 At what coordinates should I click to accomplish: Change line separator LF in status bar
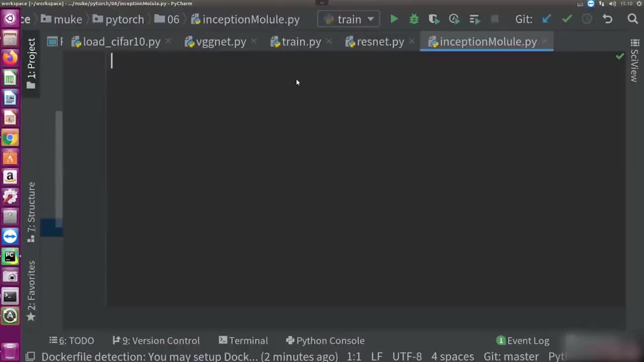pyautogui.click(x=376, y=356)
